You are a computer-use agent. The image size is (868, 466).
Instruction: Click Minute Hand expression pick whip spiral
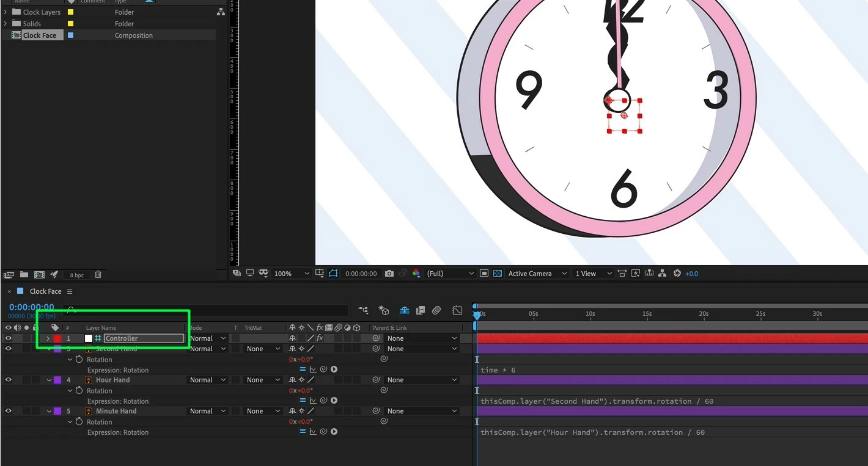tap(324, 432)
